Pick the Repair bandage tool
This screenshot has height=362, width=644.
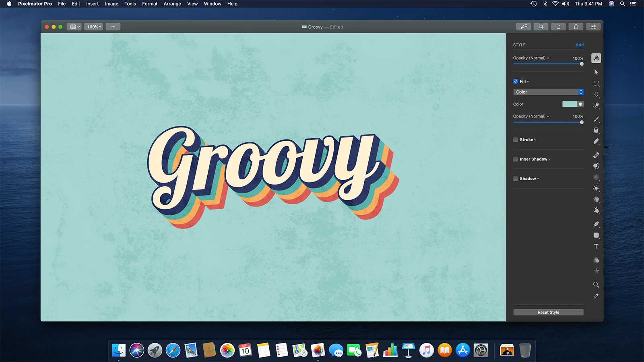596,155
